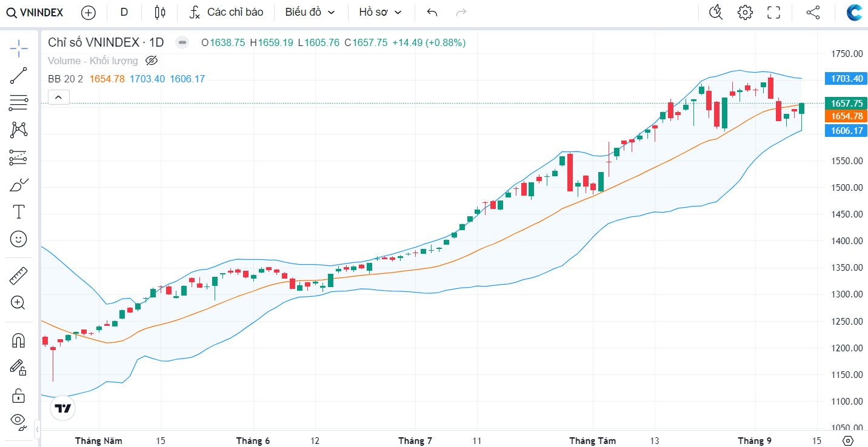The image size is (868, 447).
Task: Open the D timeframe interval selector
Action: [x=124, y=12]
